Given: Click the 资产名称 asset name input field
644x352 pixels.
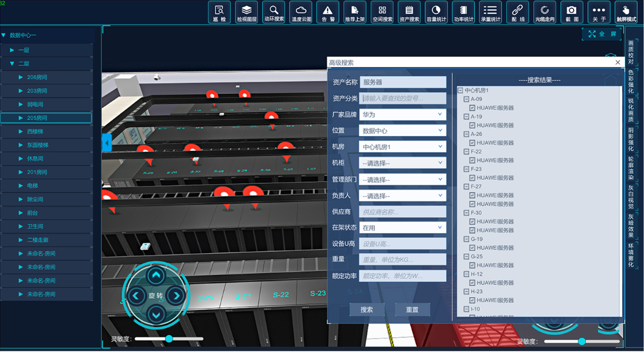Looking at the screenshot, I should [403, 82].
